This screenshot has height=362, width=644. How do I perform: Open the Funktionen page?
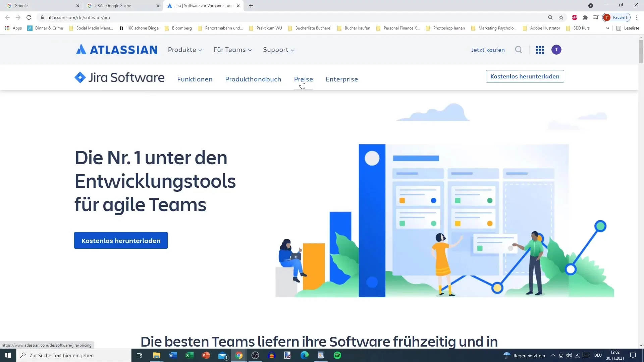coord(195,79)
